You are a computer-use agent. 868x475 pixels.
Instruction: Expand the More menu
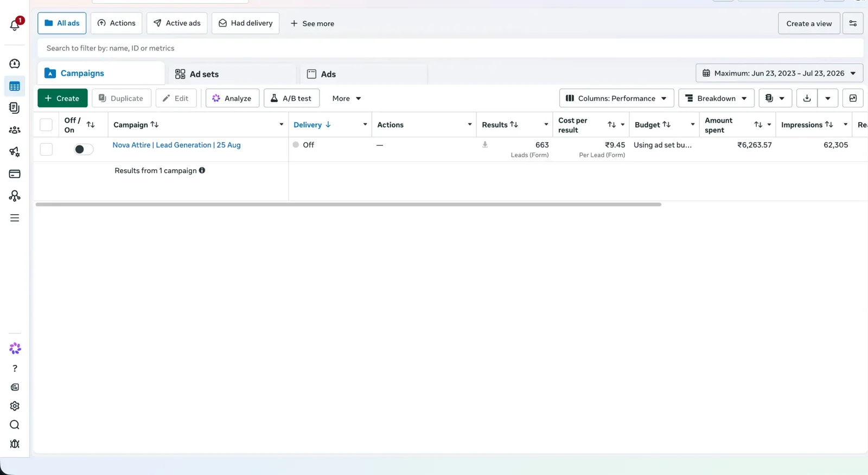[x=347, y=98]
